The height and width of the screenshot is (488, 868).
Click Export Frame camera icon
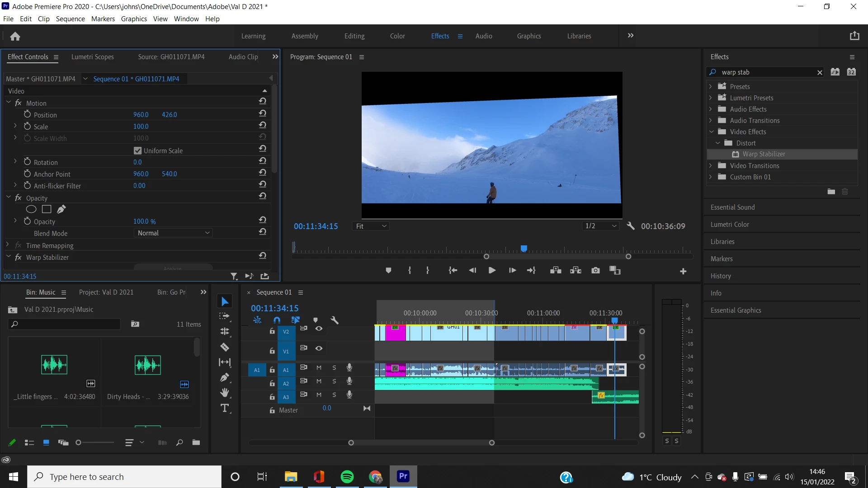[x=595, y=270]
